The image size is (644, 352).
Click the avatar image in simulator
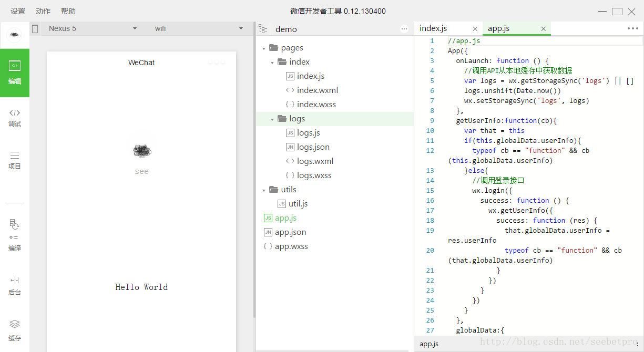tap(141, 151)
